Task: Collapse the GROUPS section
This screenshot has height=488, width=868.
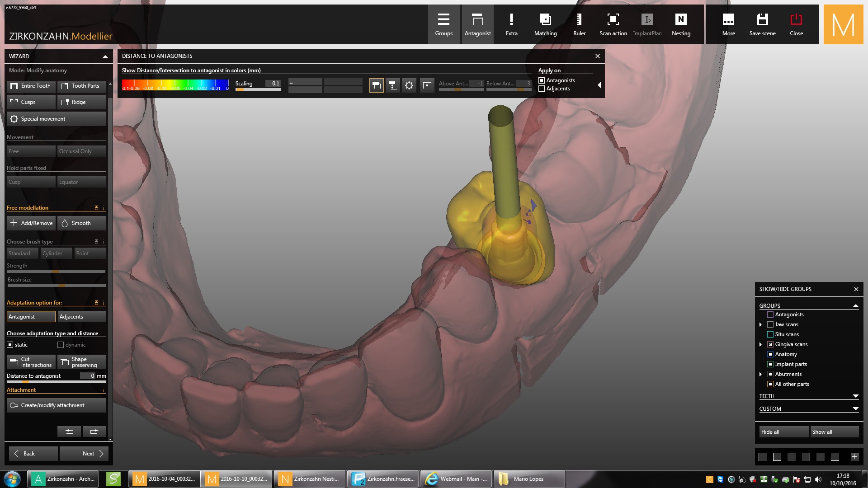Action: click(855, 305)
